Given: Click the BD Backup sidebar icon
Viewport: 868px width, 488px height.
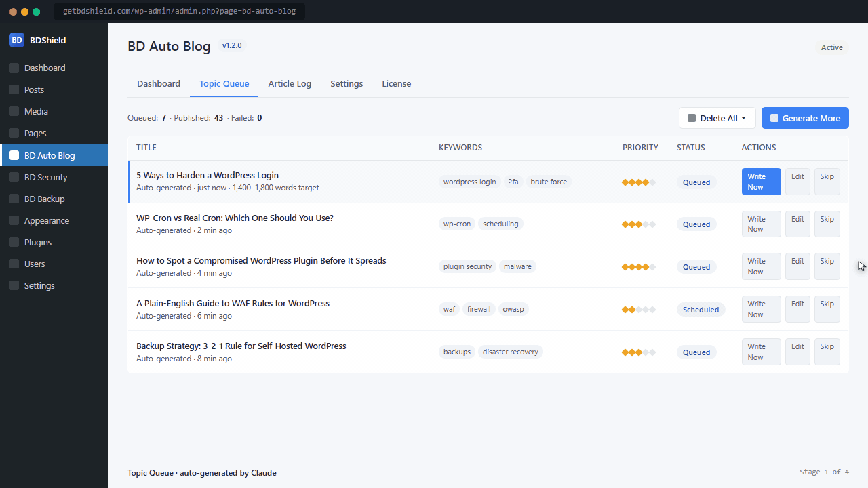Looking at the screenshot, I should [x=14, y=199].
